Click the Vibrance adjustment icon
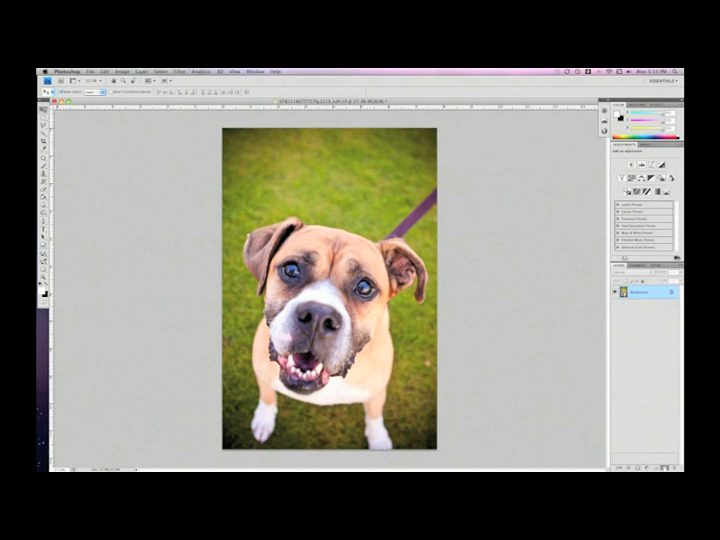Image resolution: width=720 pixels, height=540 pixels. pos(621,178)
